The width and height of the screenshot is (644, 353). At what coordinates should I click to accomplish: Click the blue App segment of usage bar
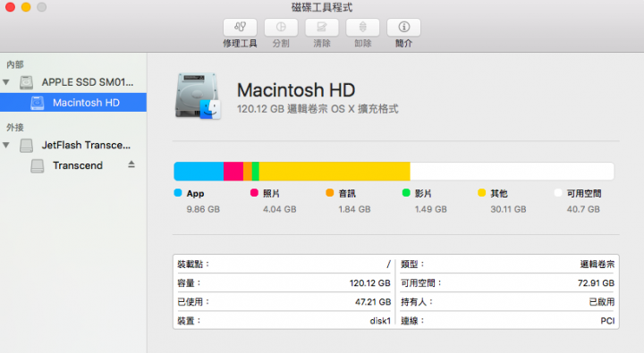199,172
